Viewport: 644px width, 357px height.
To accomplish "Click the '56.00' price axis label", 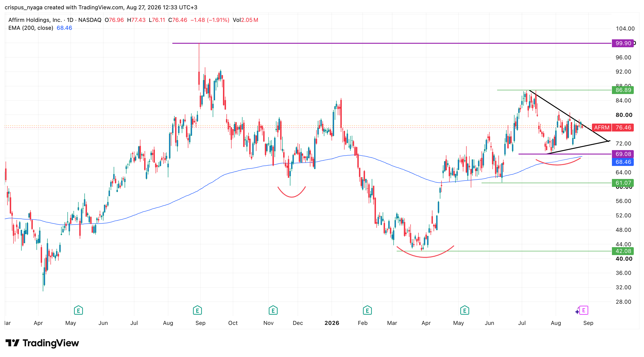I will point(624,201).
